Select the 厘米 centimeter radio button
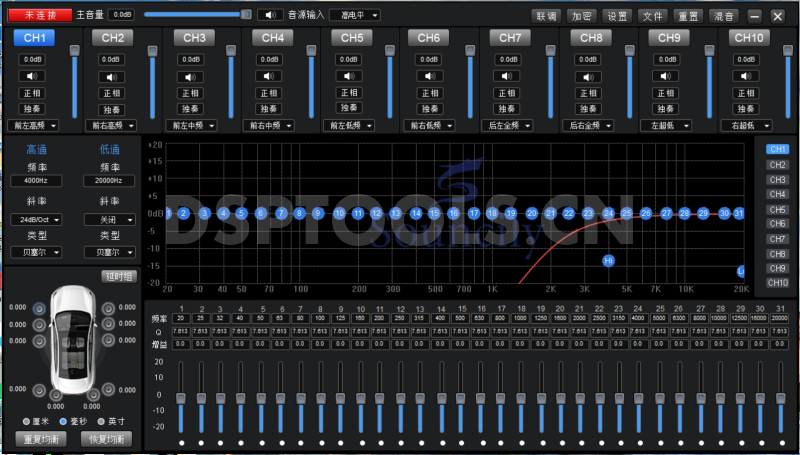 26,422
